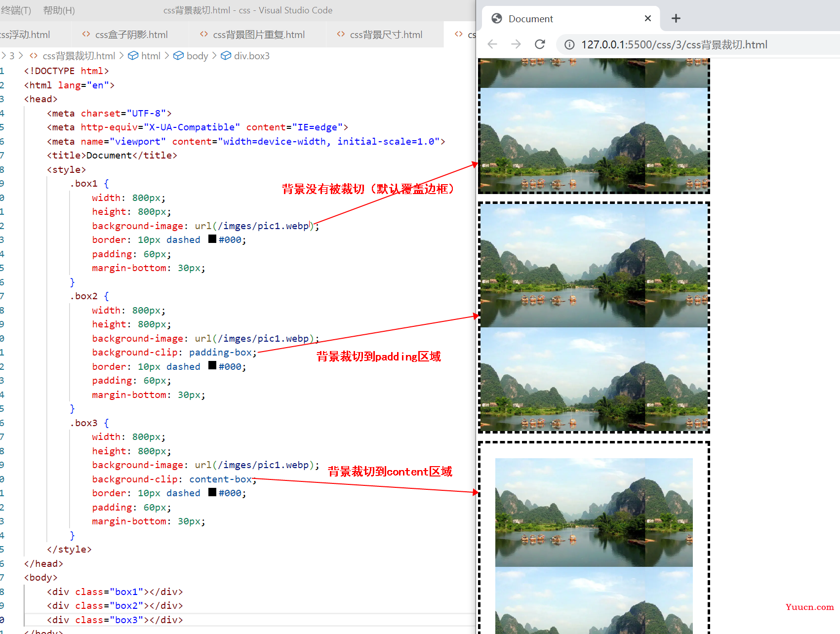Open a new browser tab with plus
This screenshot has height=634, width=840.
[x=676, y=18]
